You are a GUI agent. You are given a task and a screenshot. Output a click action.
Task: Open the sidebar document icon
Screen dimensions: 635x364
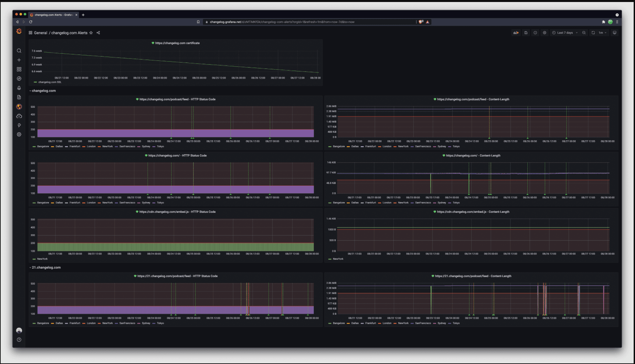tap(19, 97)
